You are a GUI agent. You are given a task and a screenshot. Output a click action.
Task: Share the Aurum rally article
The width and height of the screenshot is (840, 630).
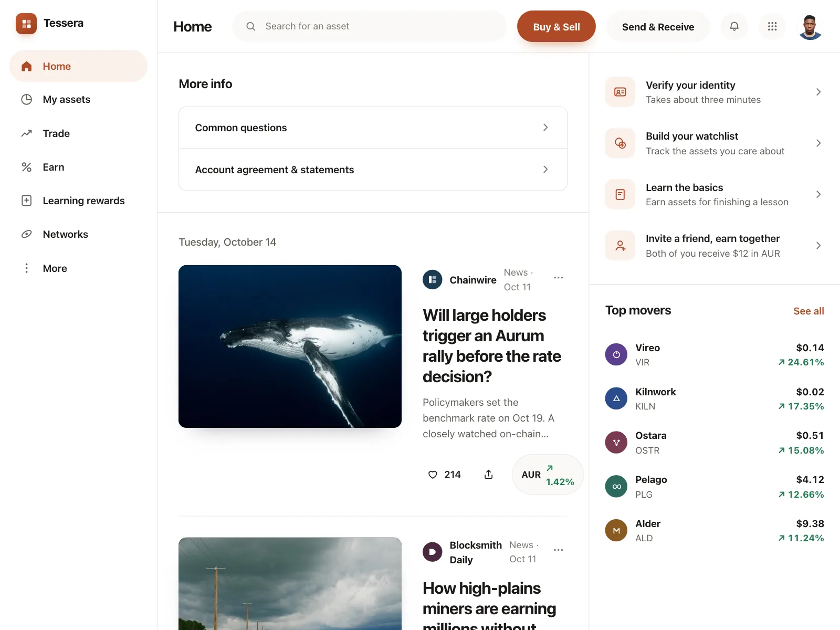(x=488, y=475)
